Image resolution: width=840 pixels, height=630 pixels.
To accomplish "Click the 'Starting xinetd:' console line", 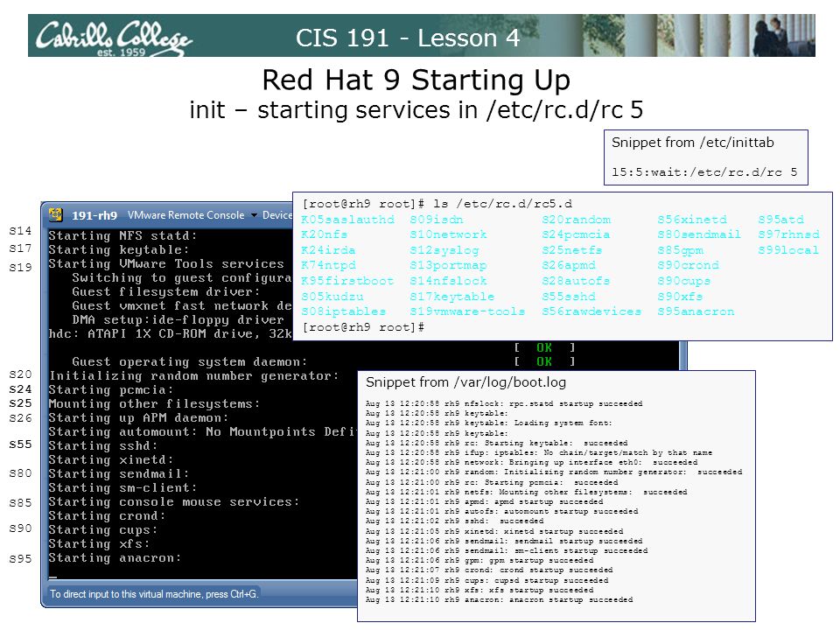I will coord(111,459).
